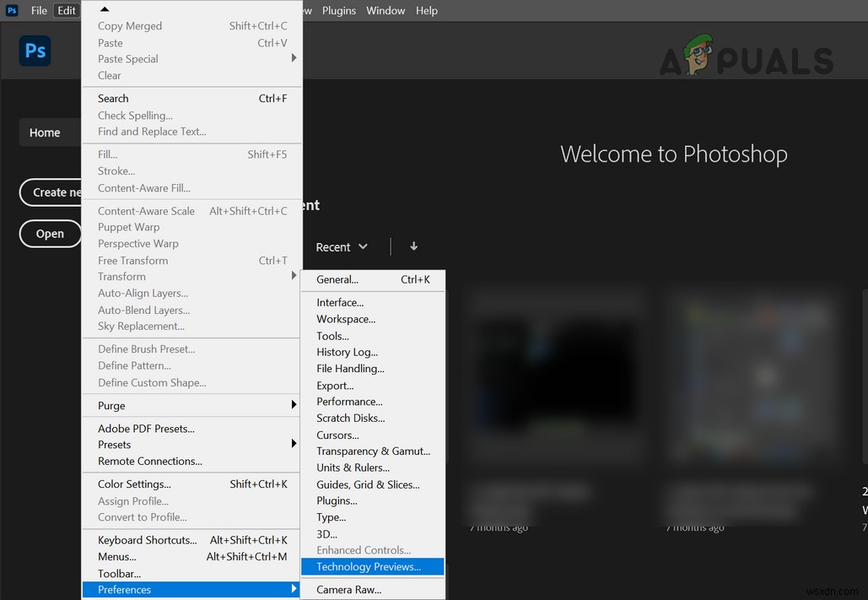Click the Open button

pos(51,234)
